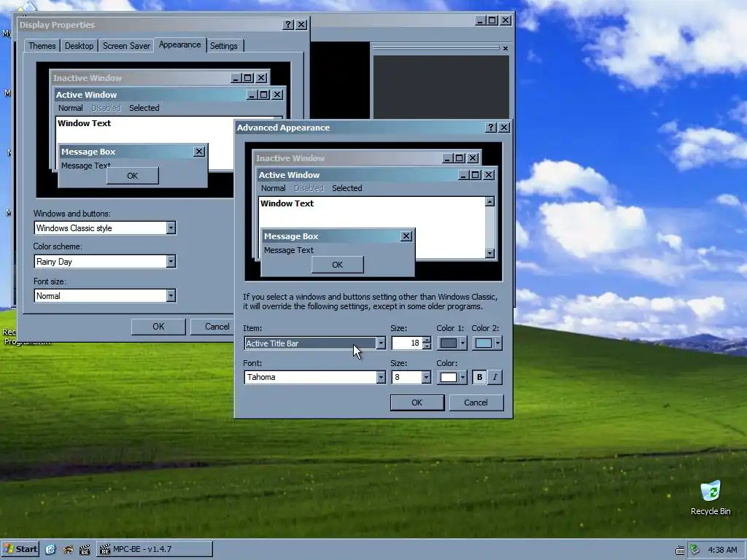The height and width of the screenshot is (560, 747).
Task: Increase item Size with up spinner arrow
Action: click(x=427, y=340)
